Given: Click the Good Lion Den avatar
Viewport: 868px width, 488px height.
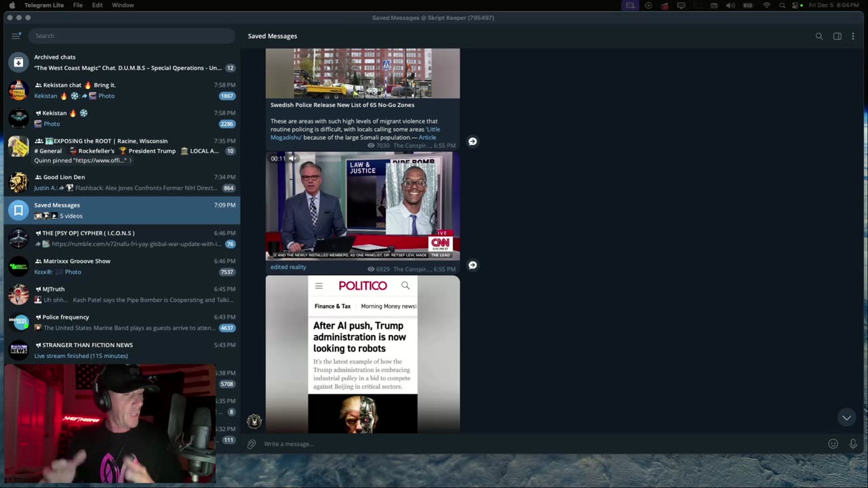Looking at the screenshot, I should (18, 182).
